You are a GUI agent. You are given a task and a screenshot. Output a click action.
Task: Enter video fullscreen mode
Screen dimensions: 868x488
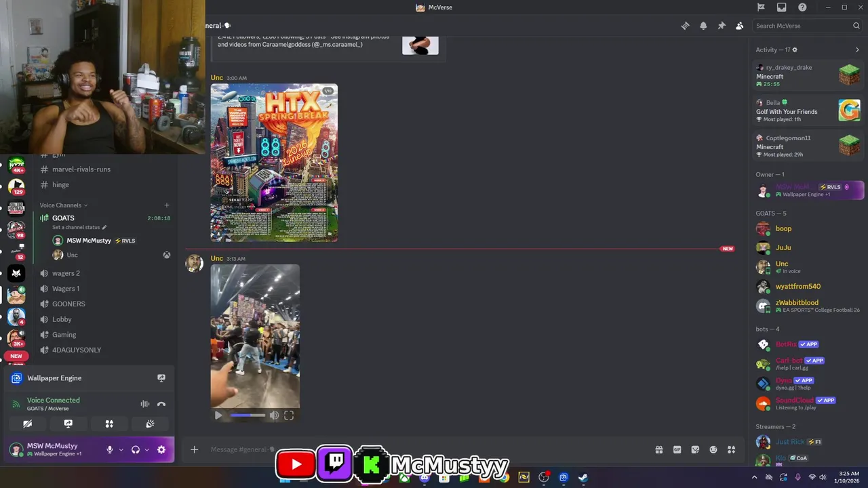[x=289, y=415]
